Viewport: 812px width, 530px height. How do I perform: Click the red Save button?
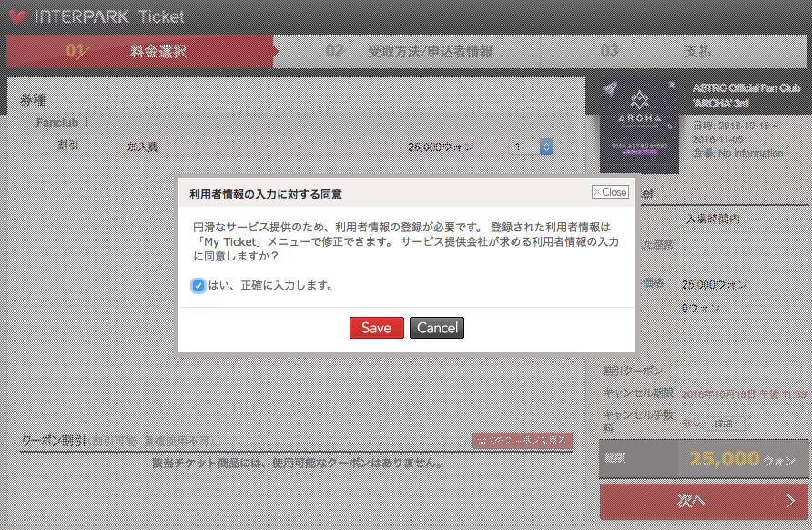pyautogui.click(x=377, y=328)
